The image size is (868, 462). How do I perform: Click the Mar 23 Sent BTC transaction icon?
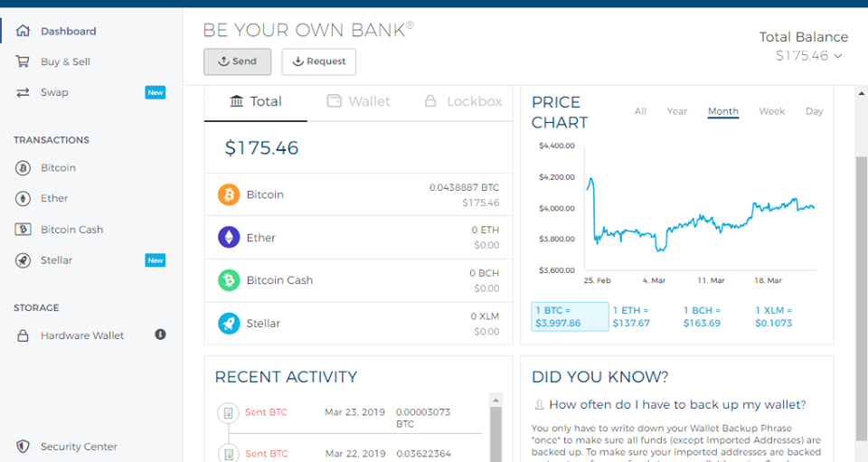pyautogui.click(x=228, y=413)
